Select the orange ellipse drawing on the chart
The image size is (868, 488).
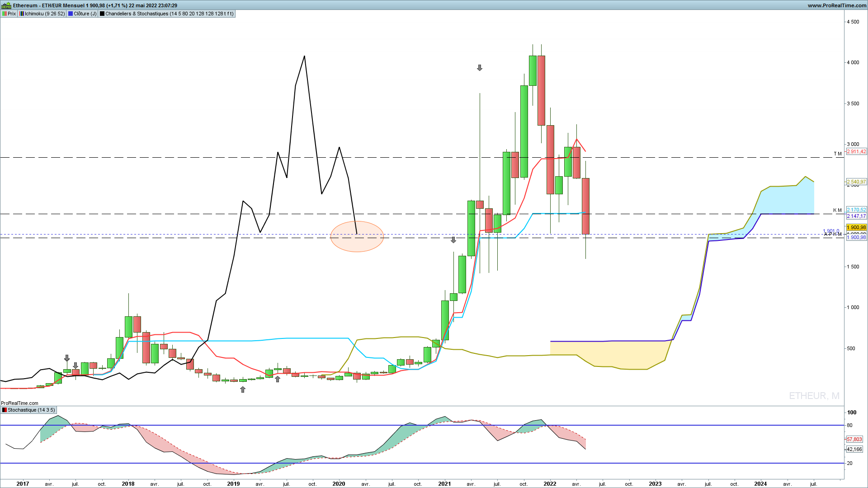click(357, 236)
